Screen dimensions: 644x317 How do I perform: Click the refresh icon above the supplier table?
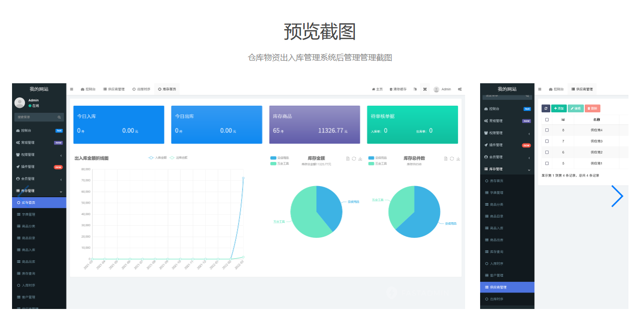[546, 108]
